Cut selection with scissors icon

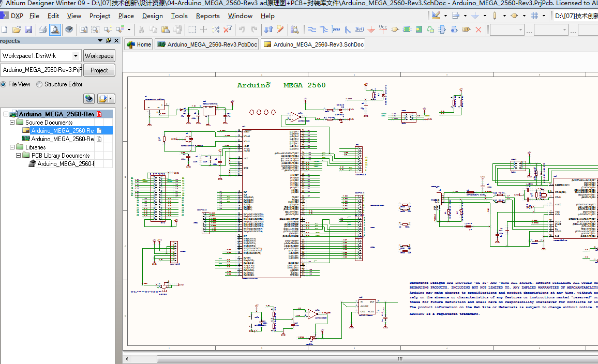tap(141, 29)
